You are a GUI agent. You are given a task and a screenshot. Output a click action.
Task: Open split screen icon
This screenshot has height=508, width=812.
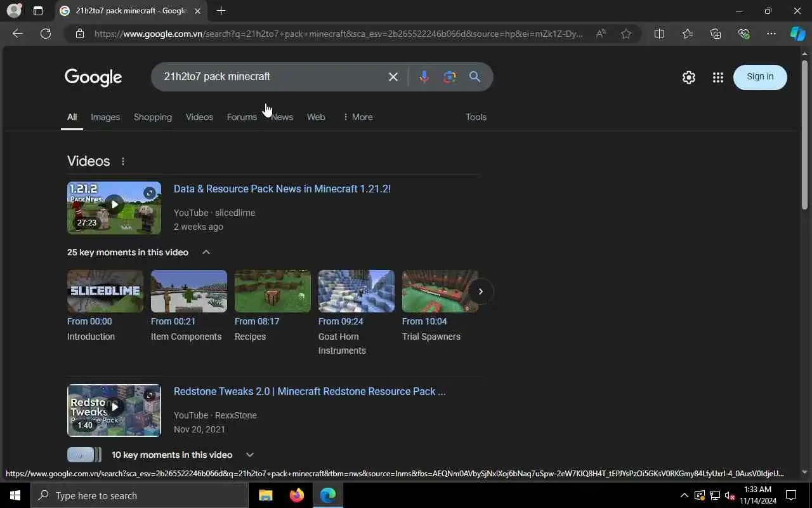(x=659, y=34)
